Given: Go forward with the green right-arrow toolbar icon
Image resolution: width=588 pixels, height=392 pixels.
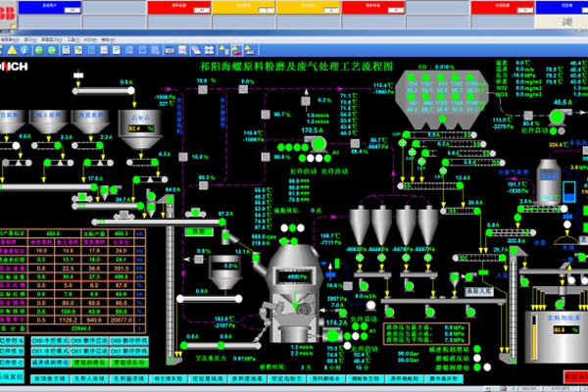Looking at the screenshot, I should 52,50.
